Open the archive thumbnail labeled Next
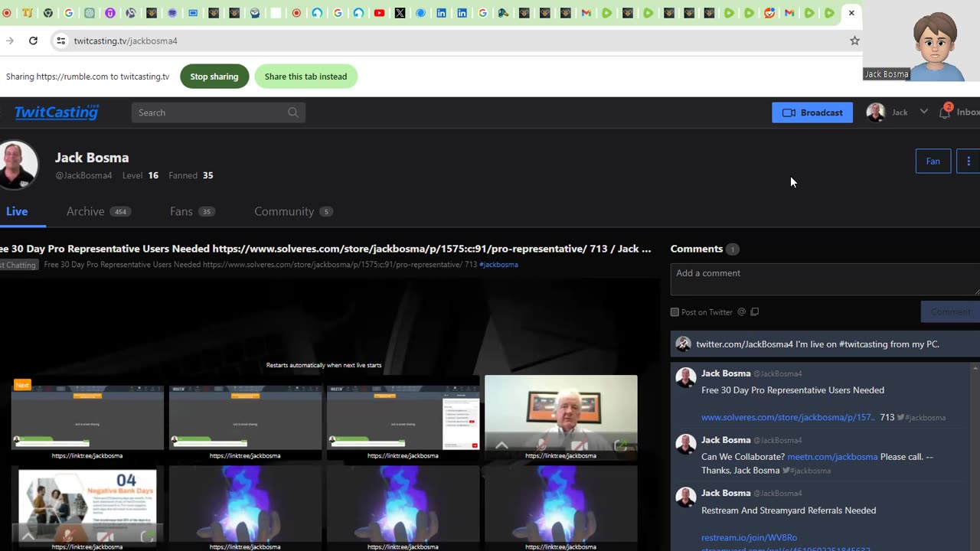Screen dimensions: 980x551 (x=87, y=417)
